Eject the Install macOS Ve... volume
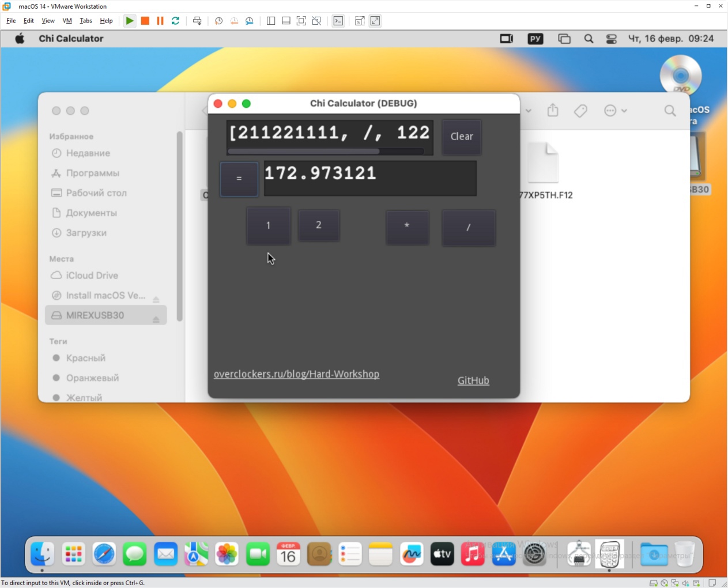The image size is (728, 588). point(156,299)
